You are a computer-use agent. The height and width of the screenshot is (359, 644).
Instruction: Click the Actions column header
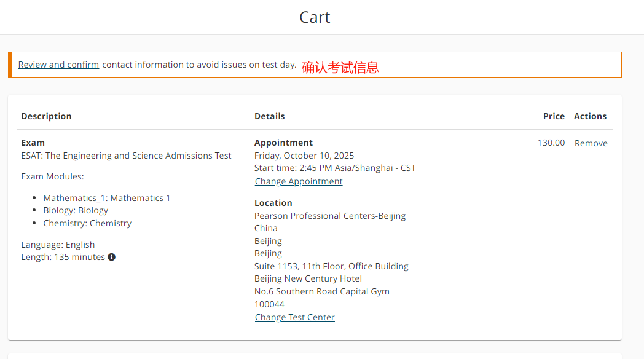click(590, 116)
